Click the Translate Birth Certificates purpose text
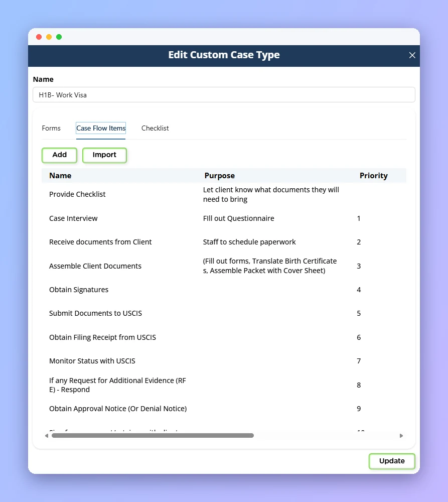The image size is (448, 502). click(270, 266)
